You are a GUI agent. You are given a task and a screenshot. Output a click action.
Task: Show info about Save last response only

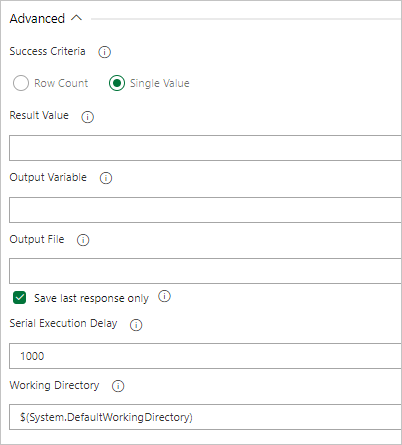164,296
